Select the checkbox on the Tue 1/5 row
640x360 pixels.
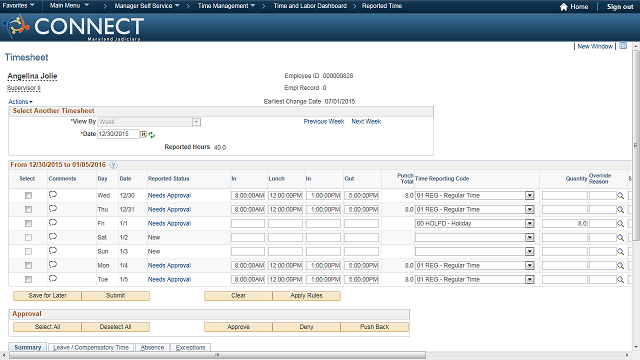pos(28,280)
